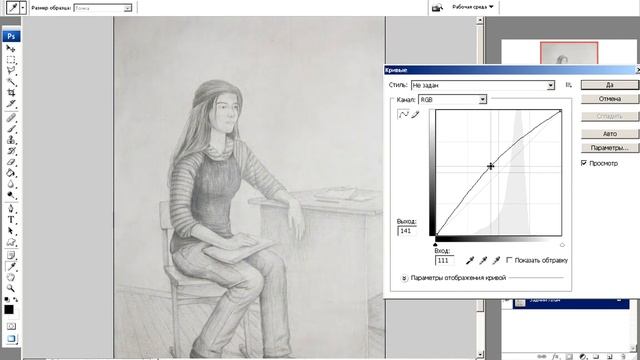Click the selected curve control point
The height and width of the screenshot is (360, 640).
(490, 166)
